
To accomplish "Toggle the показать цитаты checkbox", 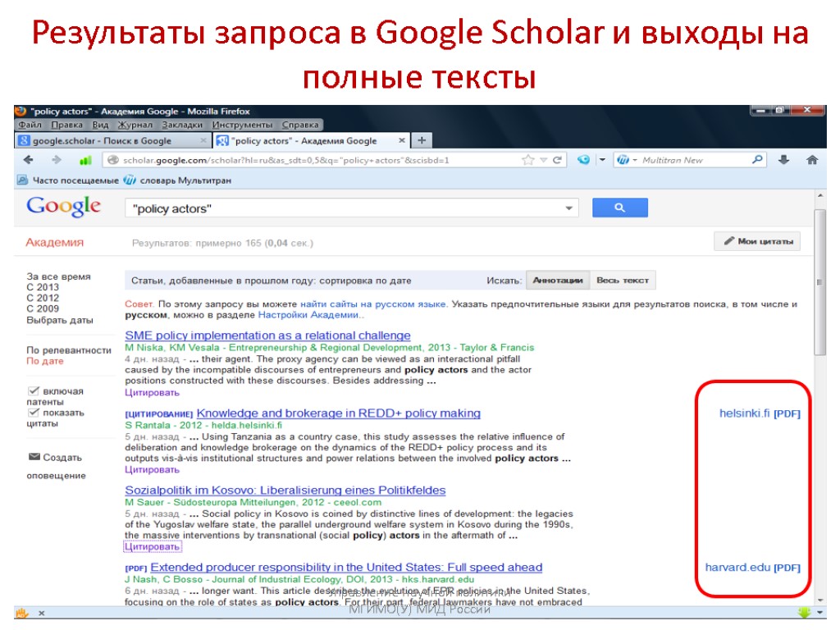I will tap(33, 412).
